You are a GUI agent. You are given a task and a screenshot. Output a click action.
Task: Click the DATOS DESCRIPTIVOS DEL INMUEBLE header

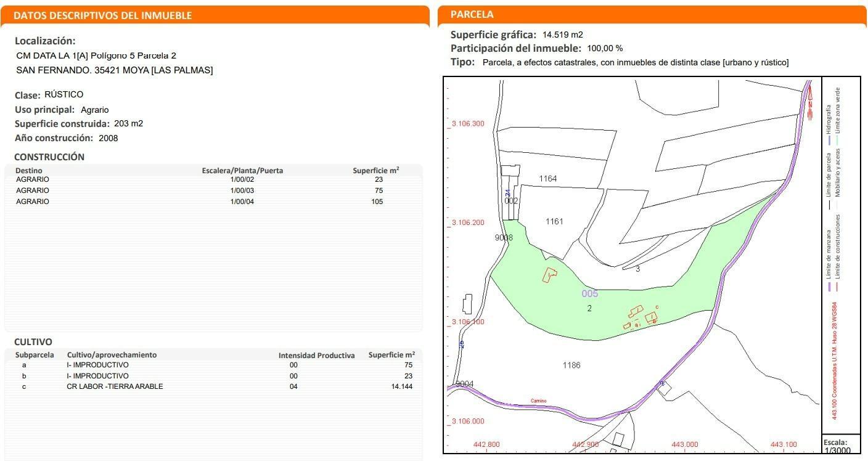[x=102, y=15]
